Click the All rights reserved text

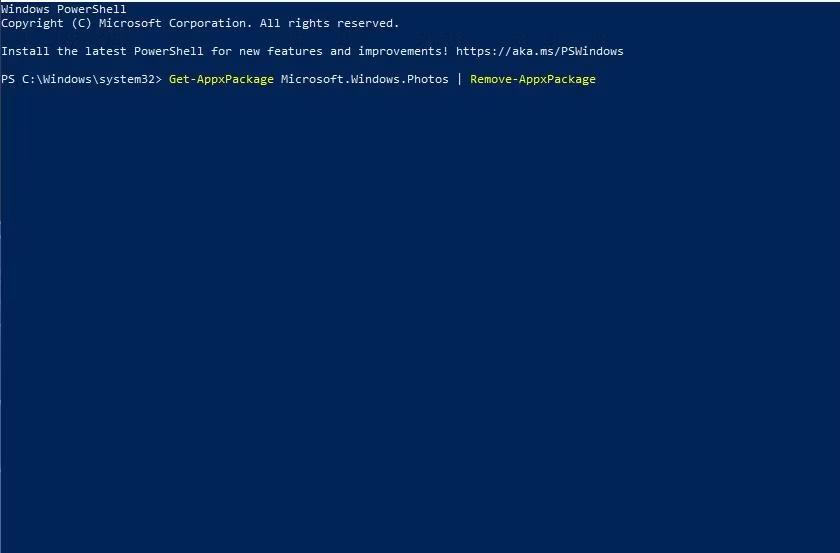pyautogui.click(x=326, y=23)
